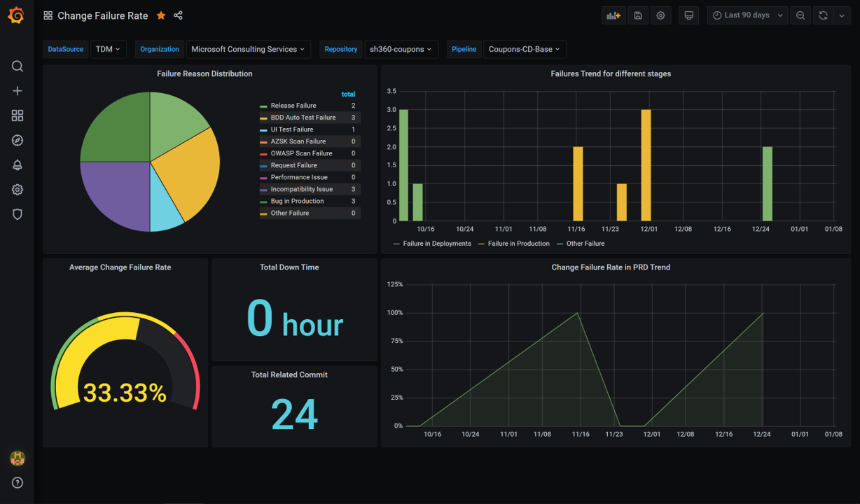Click the Failures Trend for different stages title
Viewport: 860px width, 504px height.
611,73
